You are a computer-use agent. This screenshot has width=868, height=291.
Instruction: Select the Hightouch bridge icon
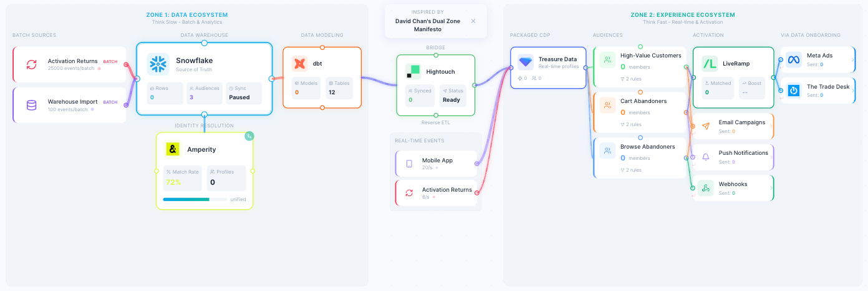point(413,71)
